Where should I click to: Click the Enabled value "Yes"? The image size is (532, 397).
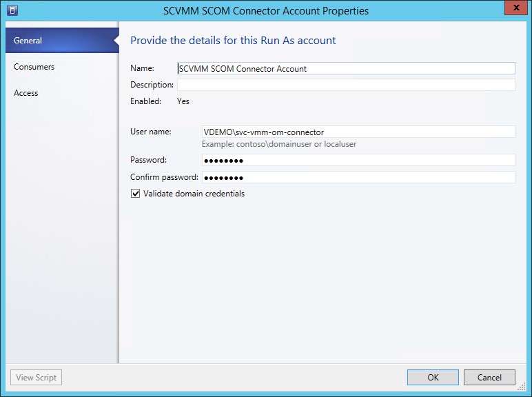tap(183, 101)
